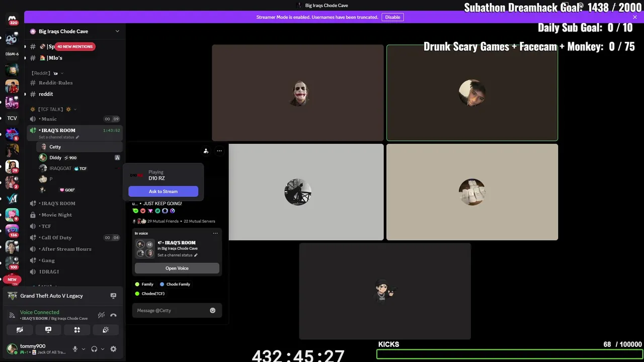Select the bottom center video tile
Screen dimensions: 644x362
tap(385, 291)
